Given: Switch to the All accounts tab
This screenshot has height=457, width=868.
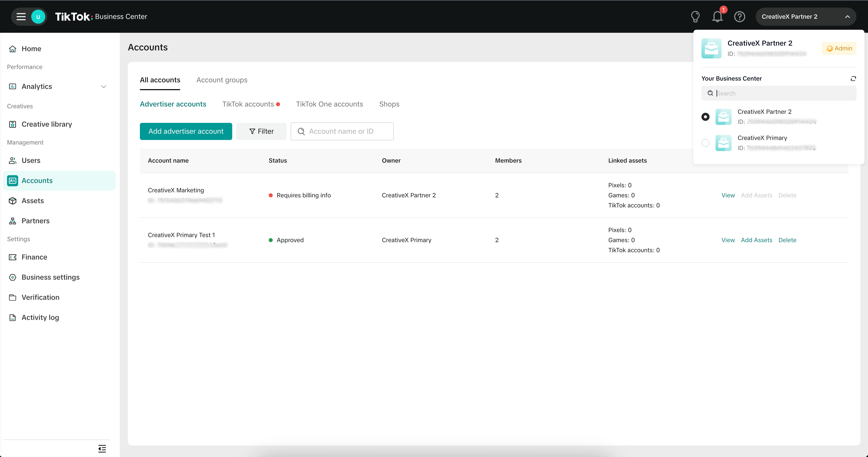Looking at the screenshot, I should pyautogui.click(x=160, y=80).
